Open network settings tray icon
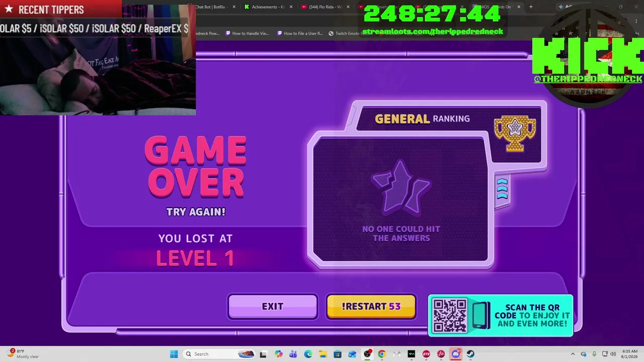Image resolution: width=644 pixels, height=362 pixels. coord(605,354)
